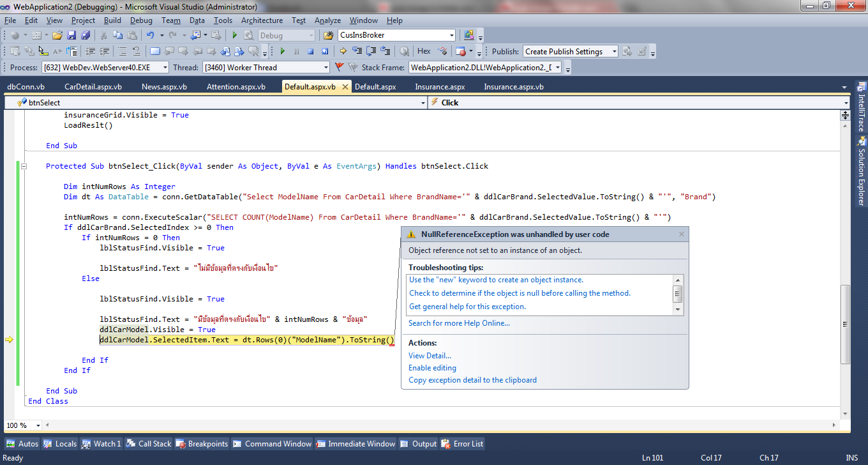Click the Enable editing link
Viewport: 868px width, 465px height.
coord(432,367)
